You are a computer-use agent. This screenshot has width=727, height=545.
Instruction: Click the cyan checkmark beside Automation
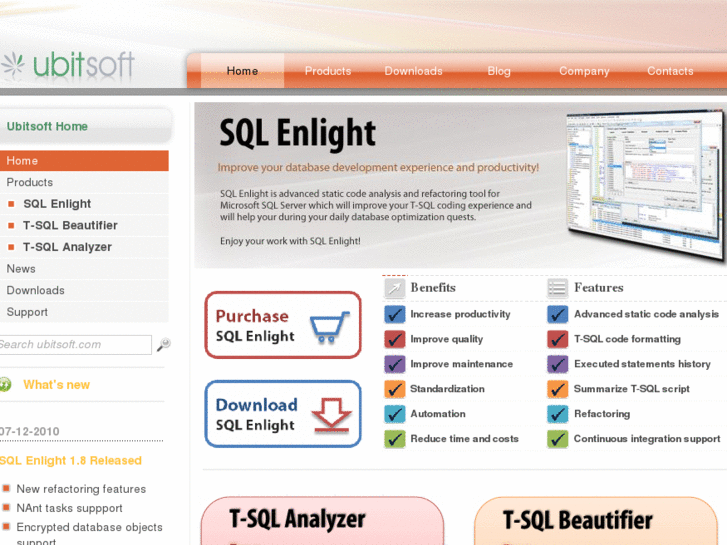point(395,414)
